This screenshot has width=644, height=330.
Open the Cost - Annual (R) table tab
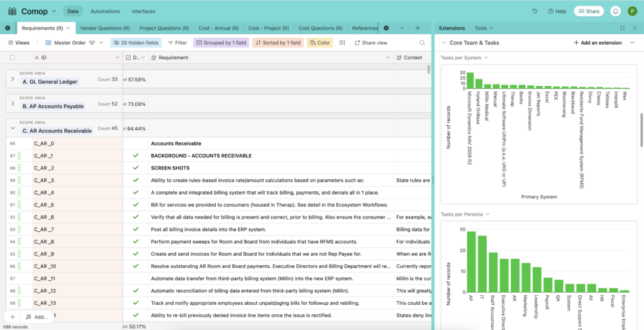218,28
